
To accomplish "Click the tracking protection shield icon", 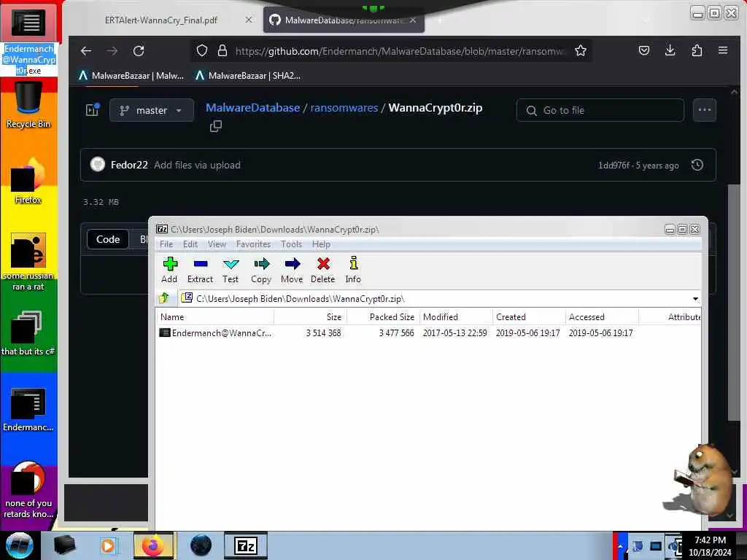I will 202,51.
